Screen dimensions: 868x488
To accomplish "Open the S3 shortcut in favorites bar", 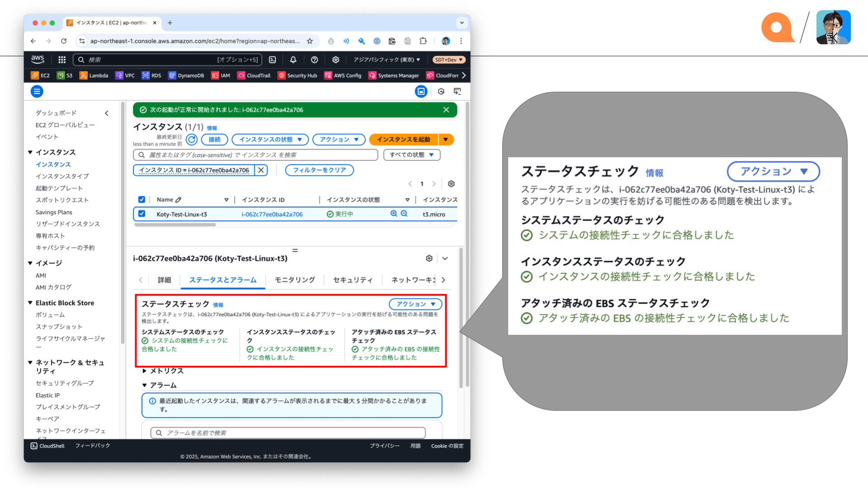I will point(65,75).
